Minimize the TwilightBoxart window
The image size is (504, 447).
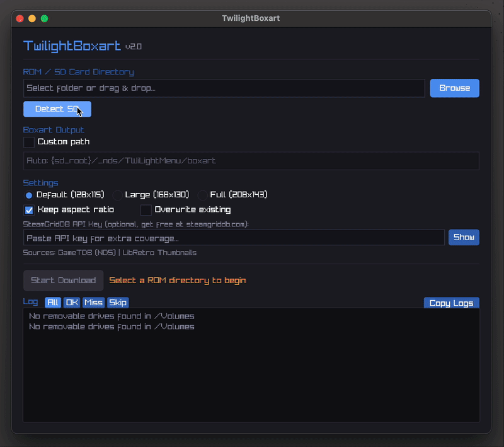(32, 18)
